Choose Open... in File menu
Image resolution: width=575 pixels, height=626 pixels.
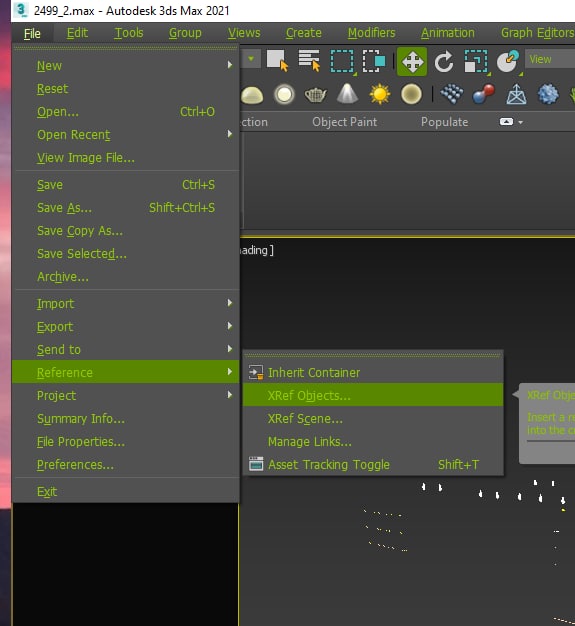click(x=126, y=112)
